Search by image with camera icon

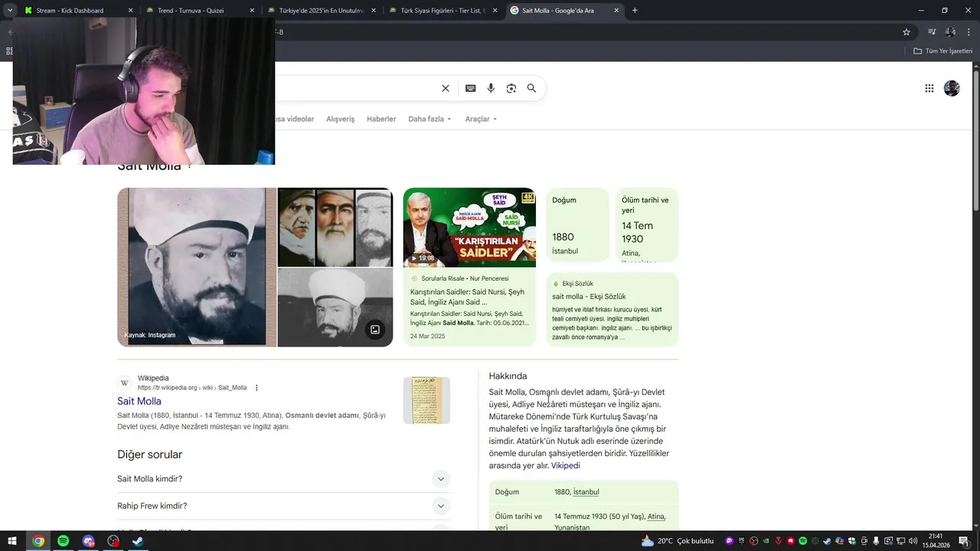[511, 88]
